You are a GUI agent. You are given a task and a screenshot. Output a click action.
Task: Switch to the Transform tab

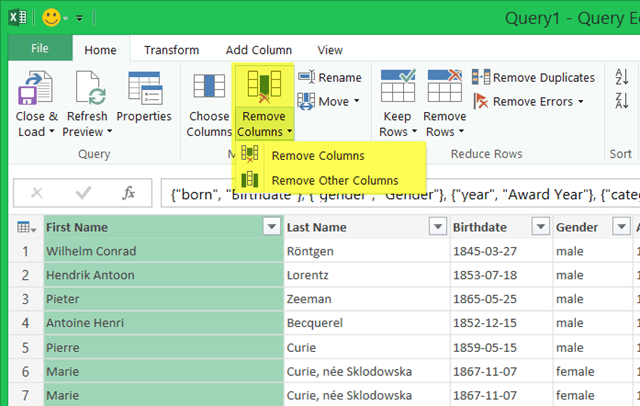(x=171, y=49)
